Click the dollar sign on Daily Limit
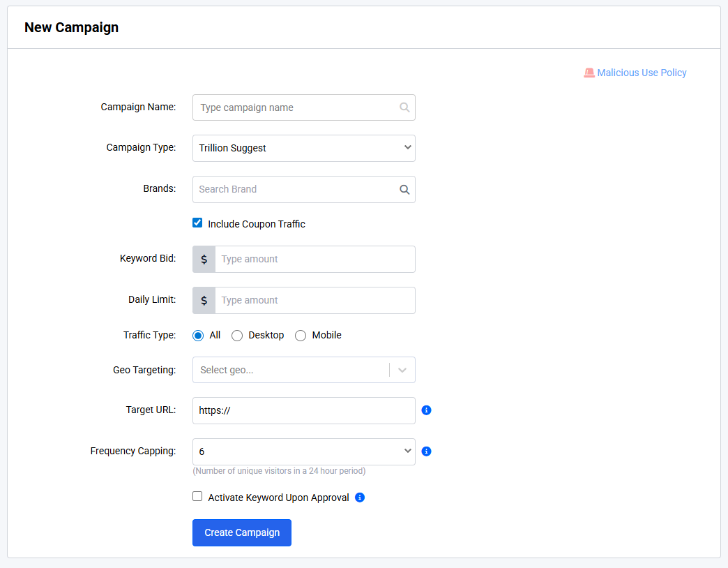 click(204, 300)
